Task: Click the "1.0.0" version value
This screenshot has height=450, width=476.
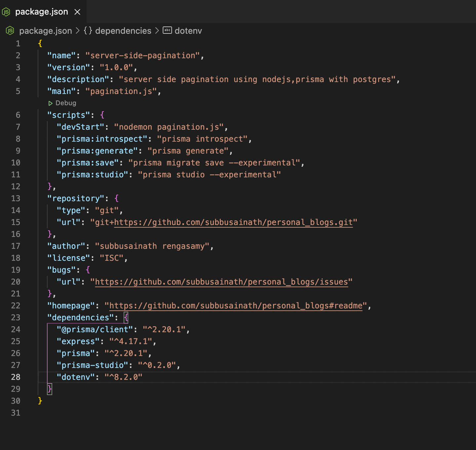Action: point(116,67)
